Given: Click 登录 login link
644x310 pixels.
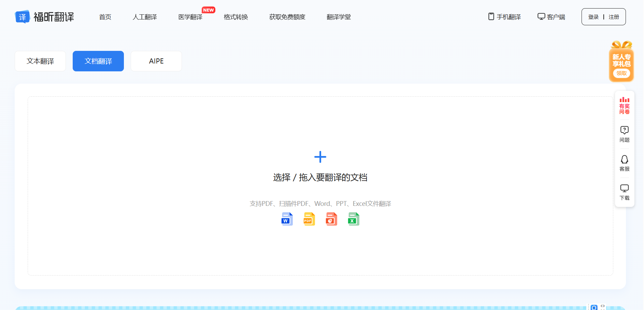Looking at the screenshot, I should 593,17.
